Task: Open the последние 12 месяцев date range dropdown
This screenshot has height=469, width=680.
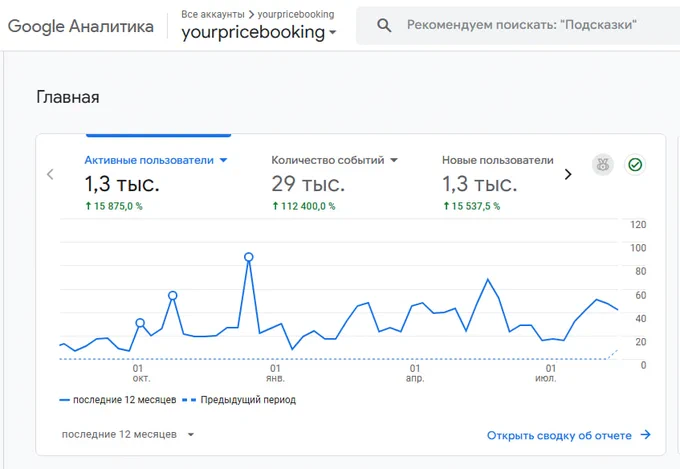Action: (128, 434)
